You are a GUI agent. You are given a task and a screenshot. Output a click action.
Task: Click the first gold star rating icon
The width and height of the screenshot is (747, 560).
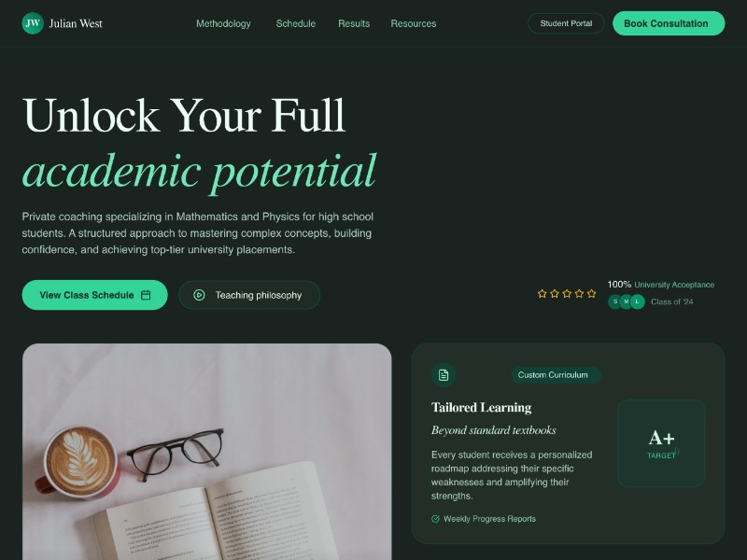[x=543, y=293]
